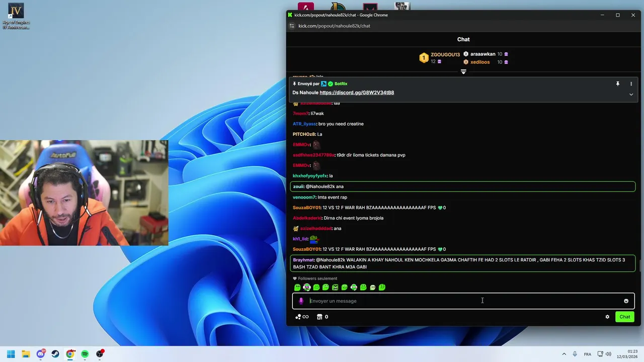The image size is (644, 362).
Task: Open xediloos gifter profile
Action: pyautogui.click(x=480, y=62)
